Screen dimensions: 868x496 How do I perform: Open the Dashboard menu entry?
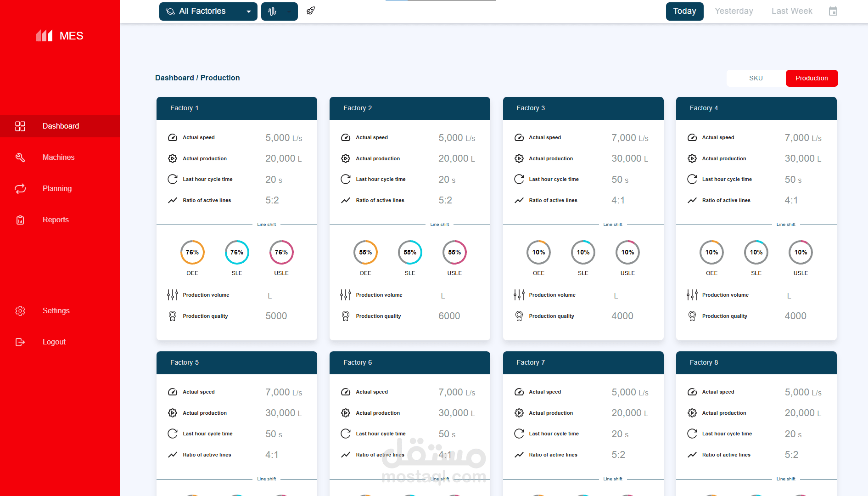pos(61,126)
